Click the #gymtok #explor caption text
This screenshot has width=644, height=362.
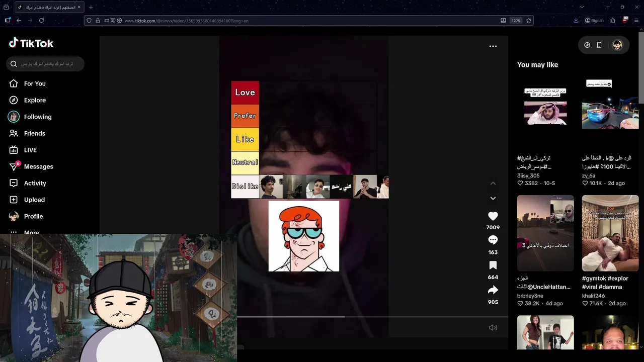pos(605,278)
